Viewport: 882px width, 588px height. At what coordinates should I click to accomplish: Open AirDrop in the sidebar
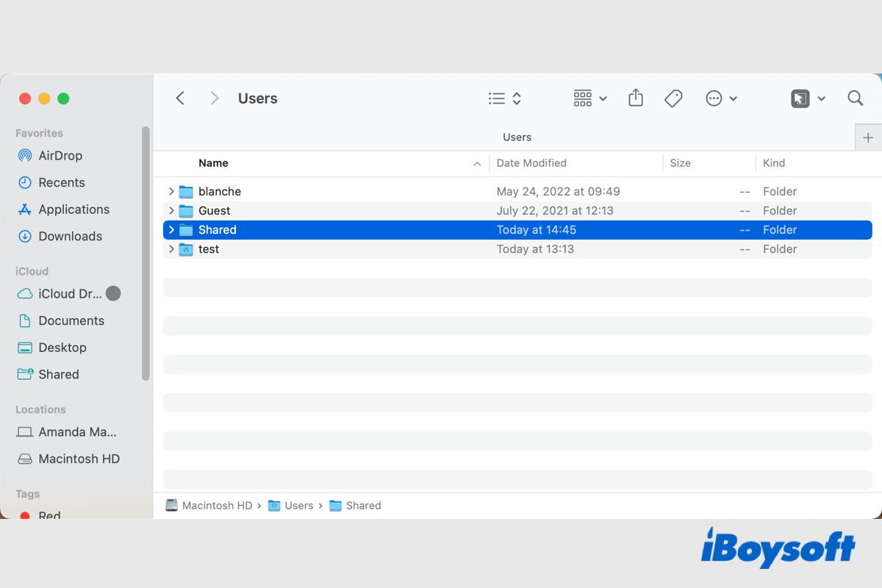(50, 156)
